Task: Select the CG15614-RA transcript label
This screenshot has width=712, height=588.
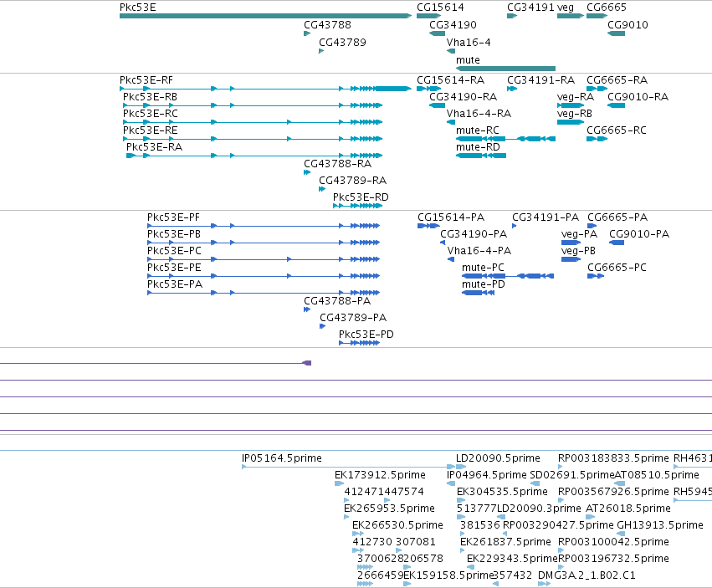Action: [450, 80]
